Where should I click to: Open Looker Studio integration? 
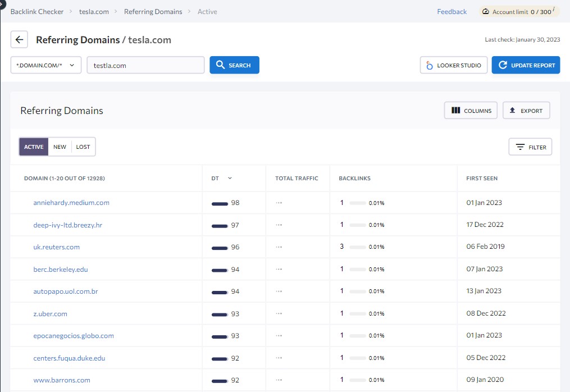click(x=454, y=65)
